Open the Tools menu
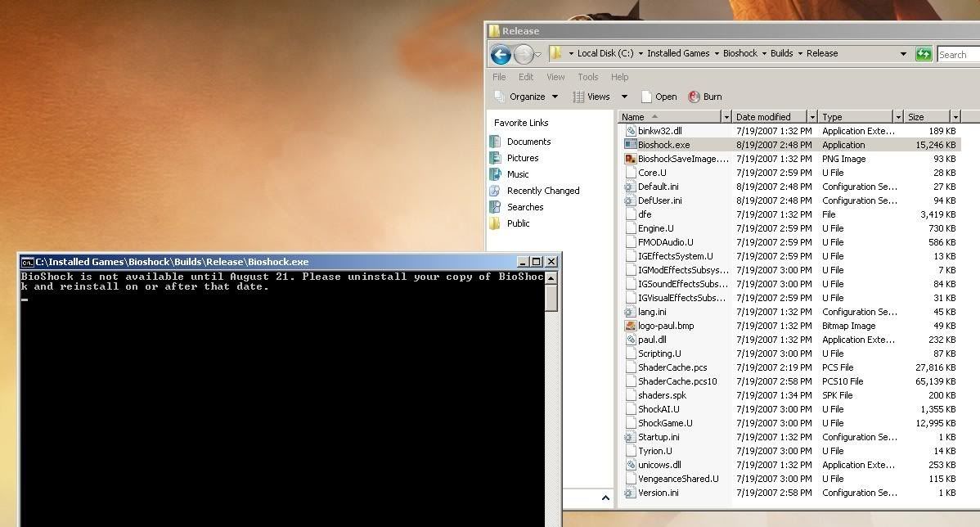 coord(587,77)
